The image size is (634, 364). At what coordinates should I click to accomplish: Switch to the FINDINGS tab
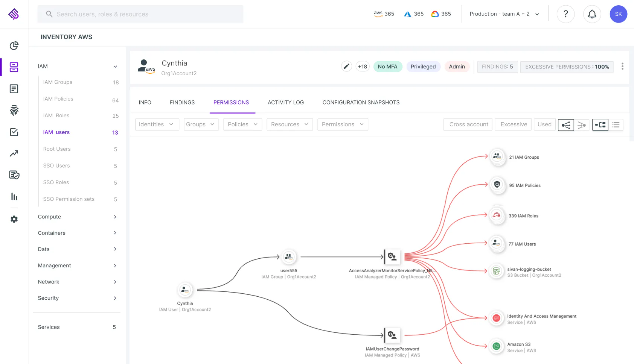182,102
